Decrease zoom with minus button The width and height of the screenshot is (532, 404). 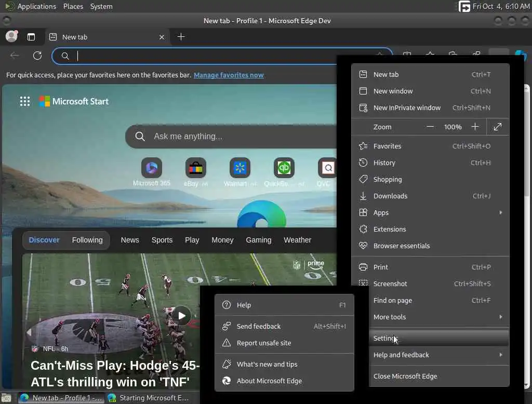[x=430, y=127]
